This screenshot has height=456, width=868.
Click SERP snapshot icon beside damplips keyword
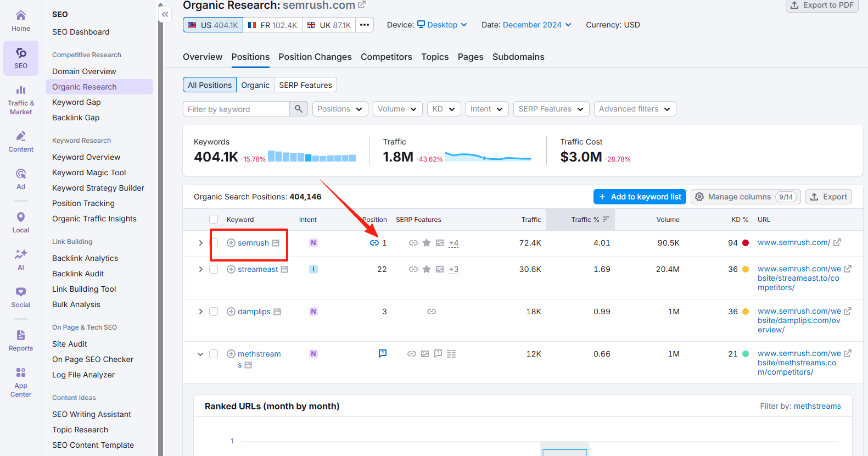[x=277, y=312]
